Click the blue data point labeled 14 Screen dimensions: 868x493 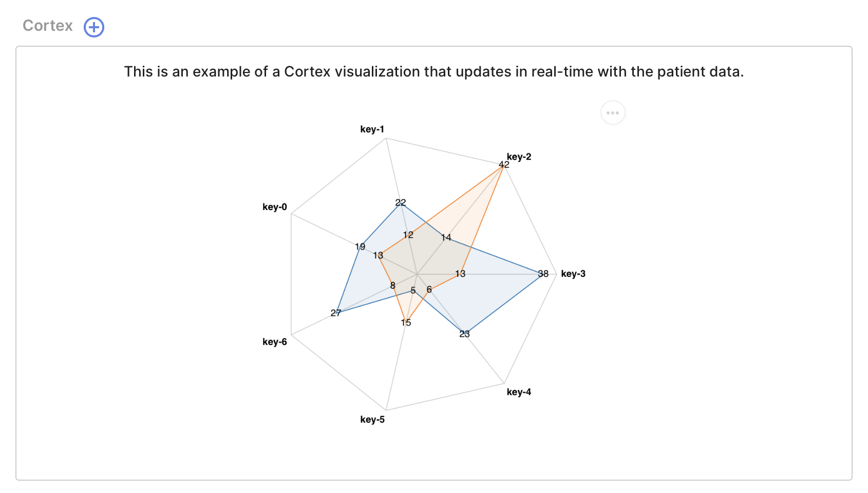pyautogui.click(x=446, y=237)
